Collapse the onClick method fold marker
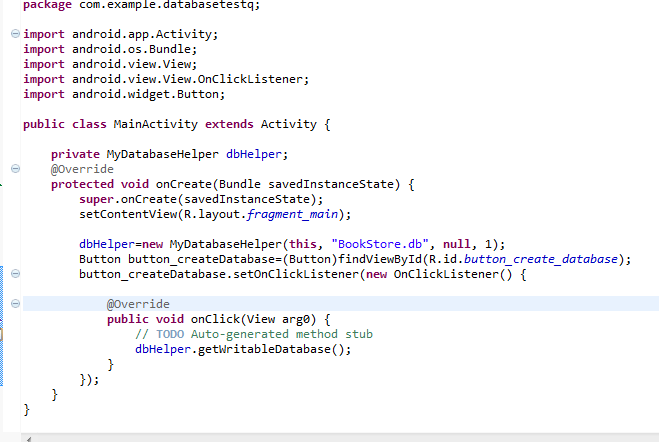The width and height of the screenshot is (659, 442). pos(15,304)
